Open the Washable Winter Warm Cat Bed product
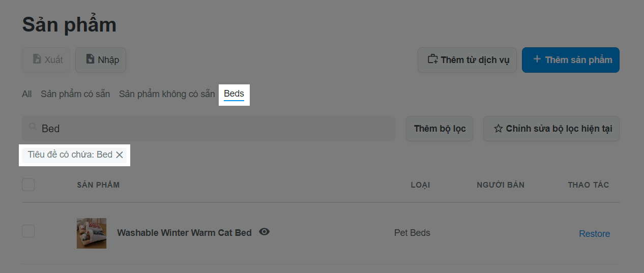 184,233
